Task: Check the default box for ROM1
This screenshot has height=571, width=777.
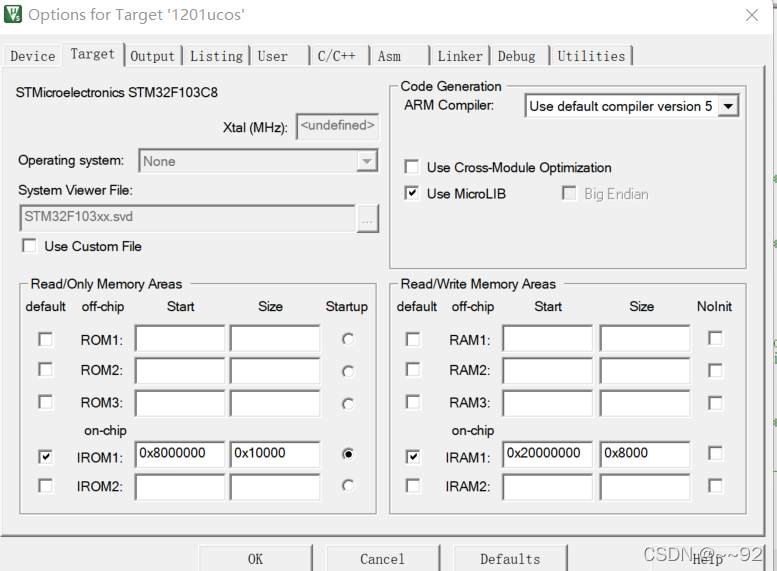Action: click(x=45, y=340)
